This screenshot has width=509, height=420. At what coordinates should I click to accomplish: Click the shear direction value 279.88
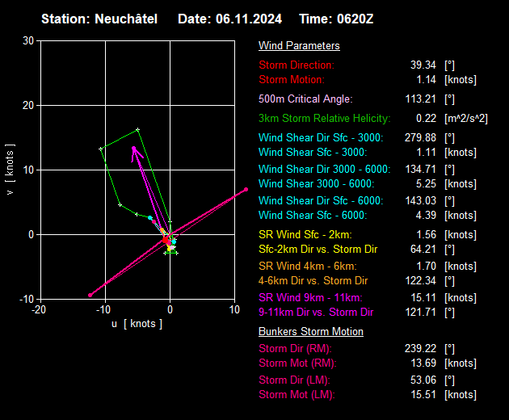pos(420,137)
